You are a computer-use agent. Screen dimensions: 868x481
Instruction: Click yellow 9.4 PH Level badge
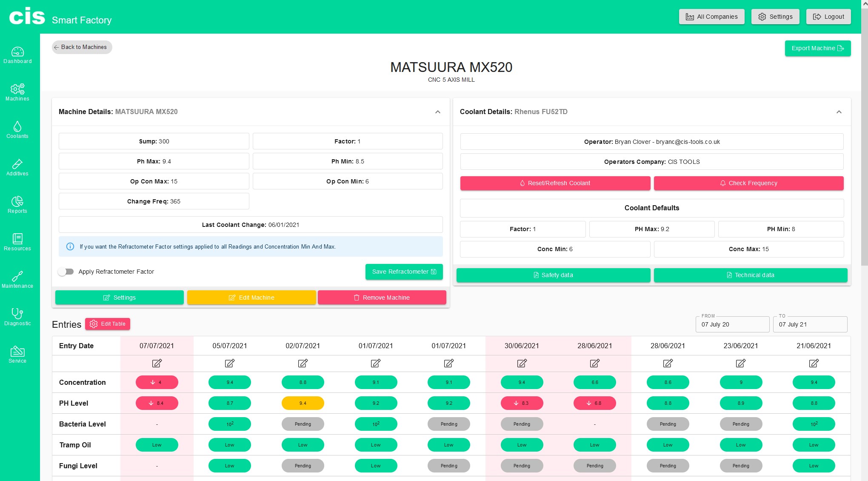[303, 403]
